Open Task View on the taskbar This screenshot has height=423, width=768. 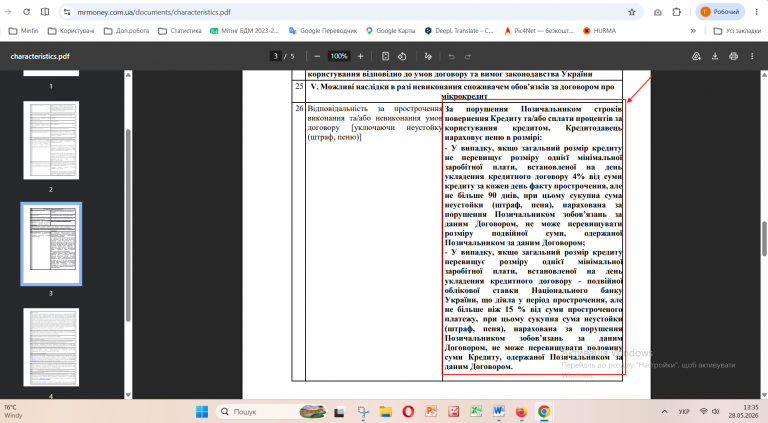point(339,412)
